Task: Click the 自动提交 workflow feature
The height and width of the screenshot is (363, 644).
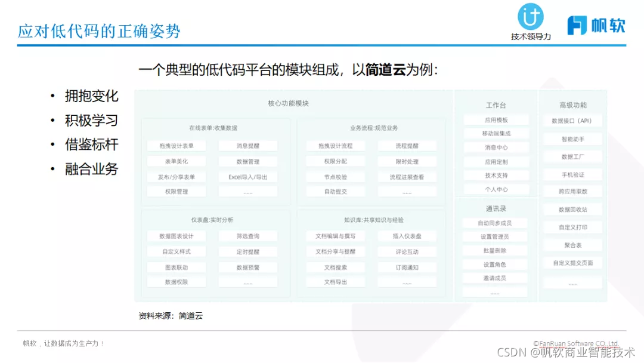Action: click(335, 193)
